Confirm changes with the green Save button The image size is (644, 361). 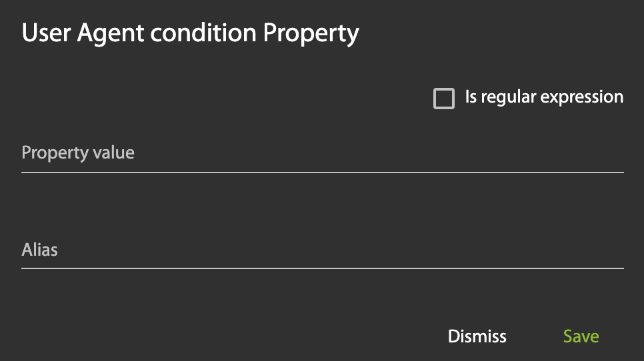(x=581, y=336)
